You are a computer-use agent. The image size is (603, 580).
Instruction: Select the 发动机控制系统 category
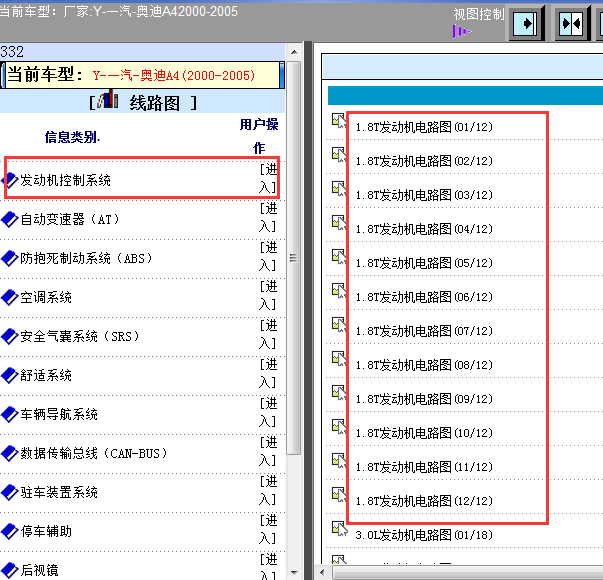[x=65, y=180]
